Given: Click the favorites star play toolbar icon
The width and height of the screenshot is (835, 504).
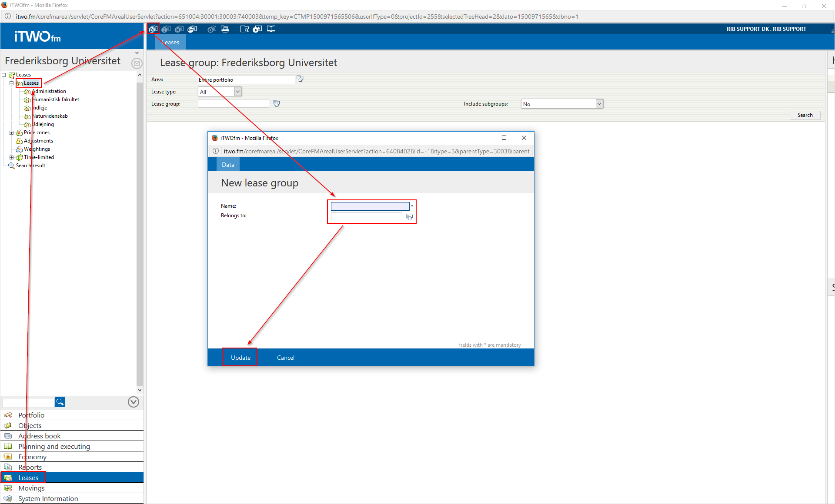Looking at the screenshot, I should tap(257, 29).
